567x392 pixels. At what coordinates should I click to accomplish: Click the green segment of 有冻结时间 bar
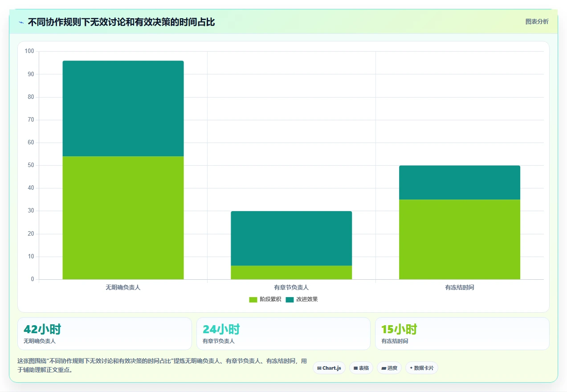(460, 240)
